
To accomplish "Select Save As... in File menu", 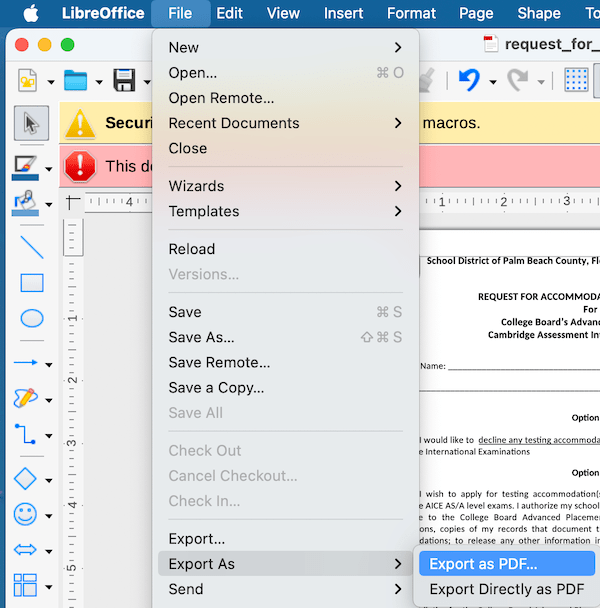I will [x=285, y=337].
